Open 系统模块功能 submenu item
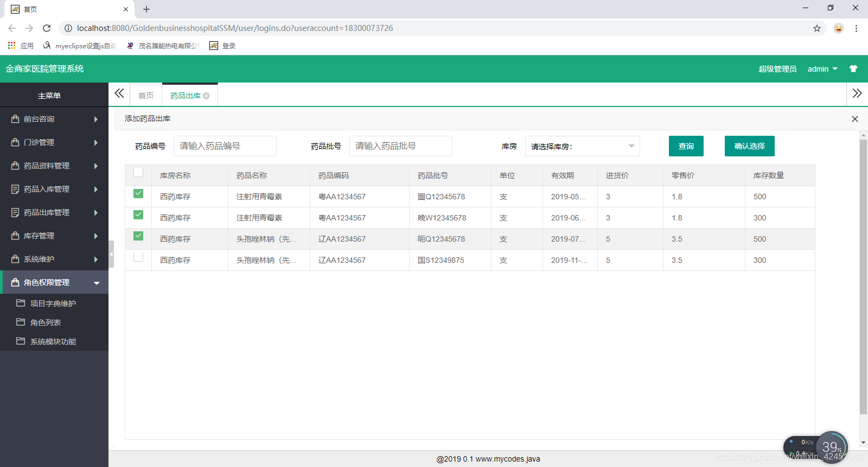This screenshot has width=868, height=467. click(53, 342)
